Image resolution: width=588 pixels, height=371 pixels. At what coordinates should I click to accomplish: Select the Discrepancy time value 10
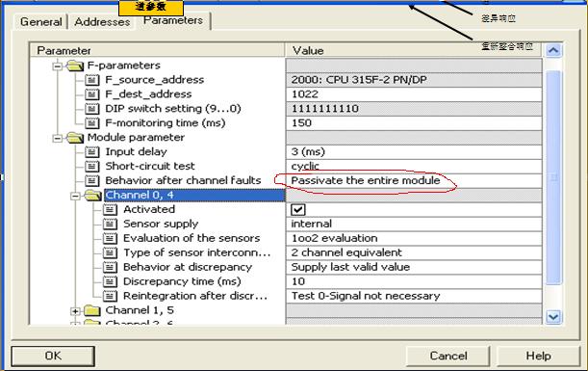click(414, 281)
